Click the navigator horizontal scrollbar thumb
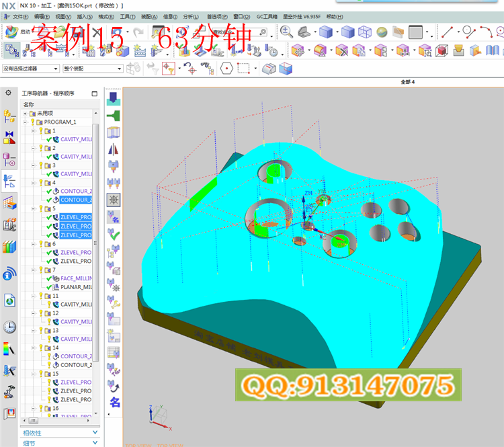 pyautogui.click(x=33, y=420)
